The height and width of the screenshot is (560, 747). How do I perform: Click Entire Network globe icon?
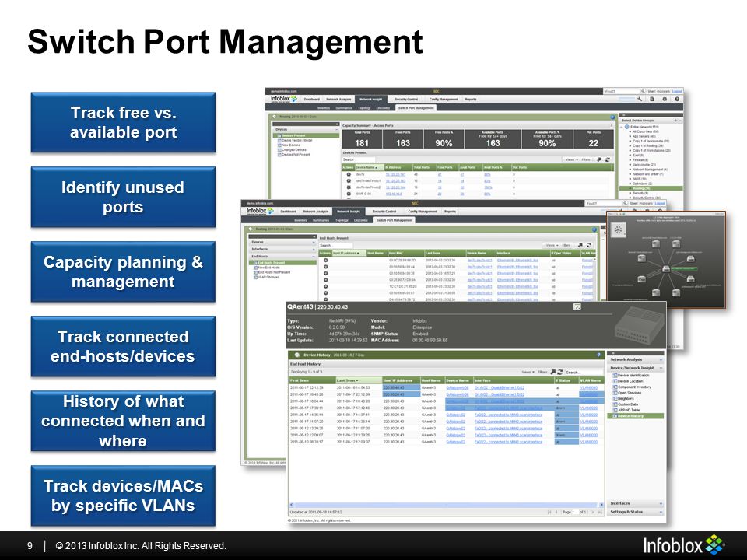(x=626, y=127)
